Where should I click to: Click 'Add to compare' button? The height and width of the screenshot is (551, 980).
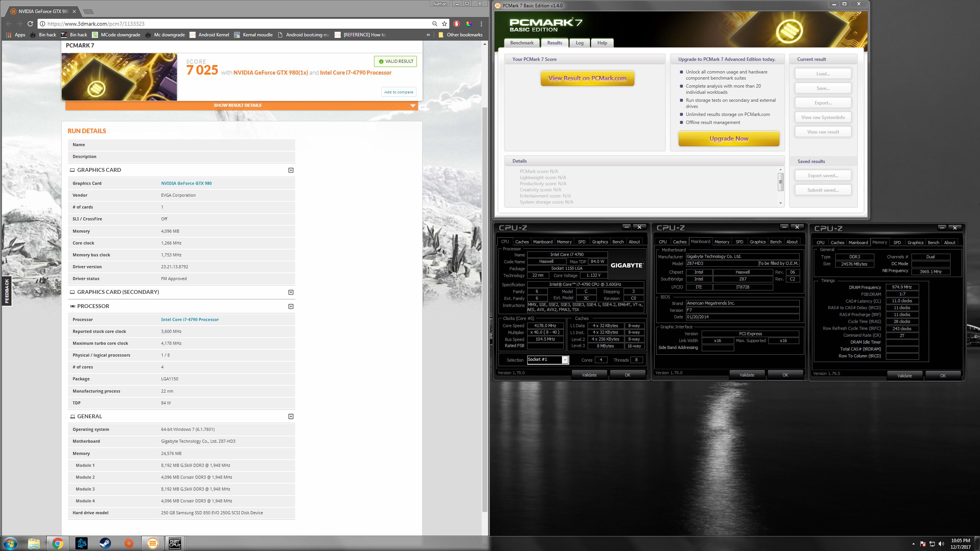(x=399, y=92)
